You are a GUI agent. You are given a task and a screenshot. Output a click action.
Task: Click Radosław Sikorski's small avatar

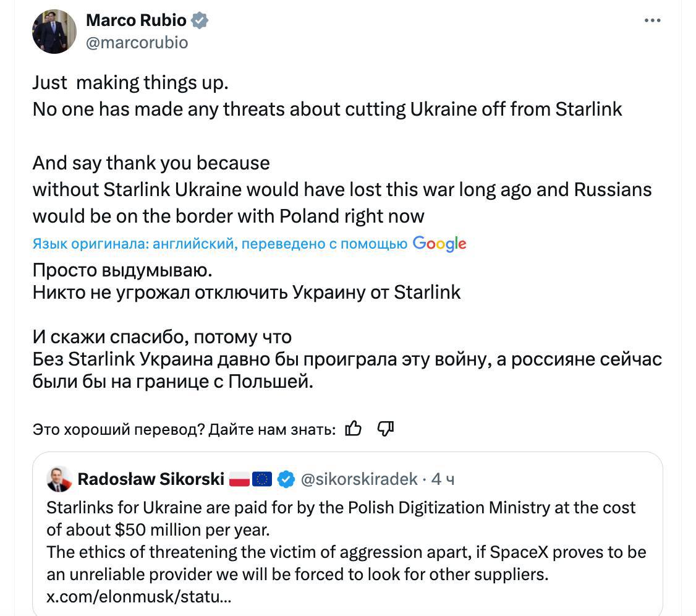click(x=59, y=479)
